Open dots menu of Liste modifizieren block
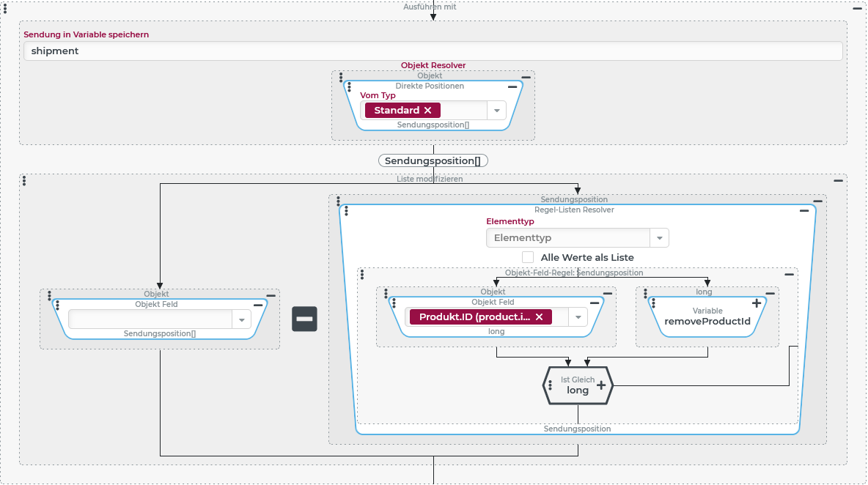 [24, 180]
